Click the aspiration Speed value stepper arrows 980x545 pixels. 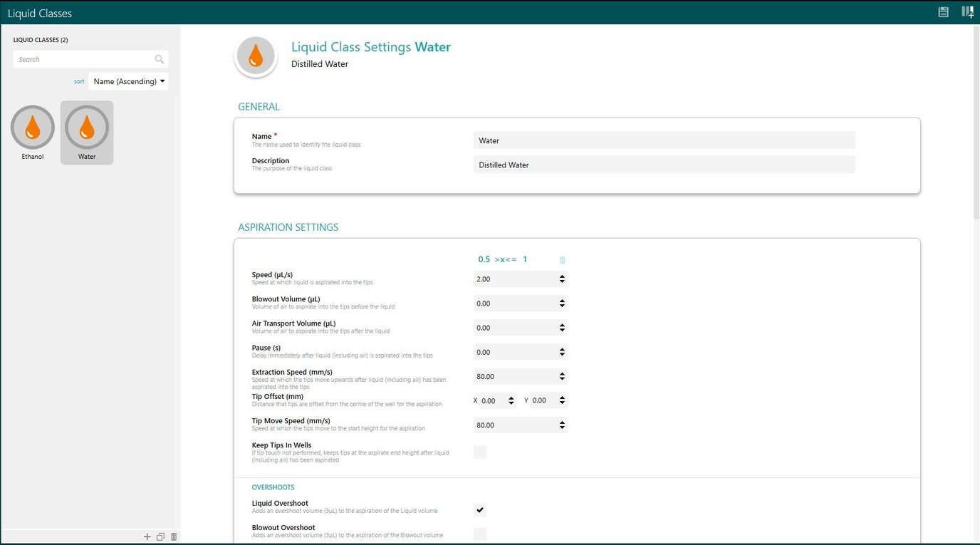[562, 279]
